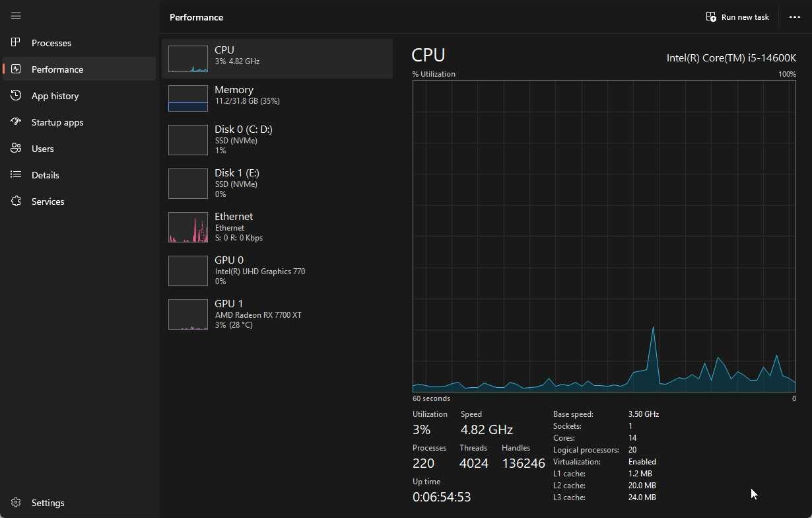Click the CPU utilization graph peak
This screenshot has width=812, height=518.
[653, 327]
